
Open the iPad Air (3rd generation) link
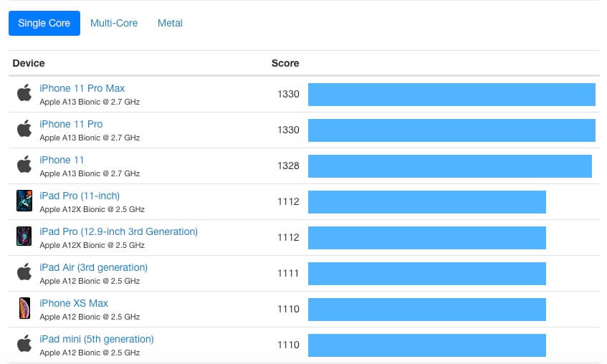click(x=93, y=267)
